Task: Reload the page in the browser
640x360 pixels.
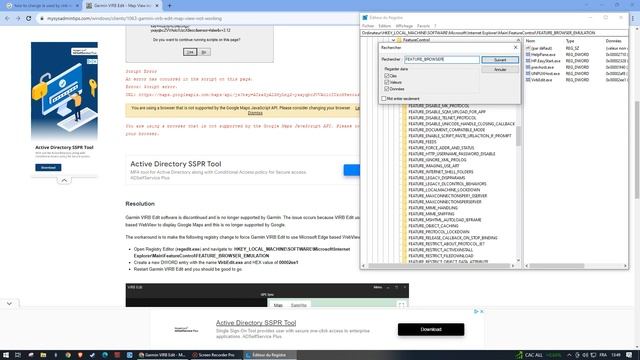Action: click(x=29, y=18)
